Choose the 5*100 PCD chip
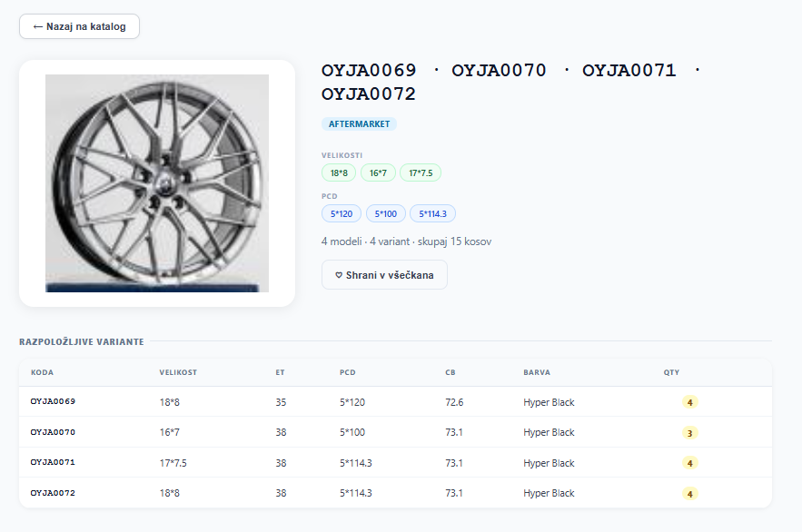The image size is (802, 532). [386, 213]
